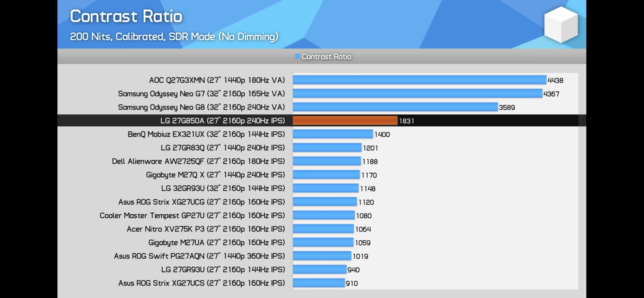Select the Acer Nitro XV275K P3 label
Screen dimensions: 644x298
pyautogui.click(x=206, y=229)
